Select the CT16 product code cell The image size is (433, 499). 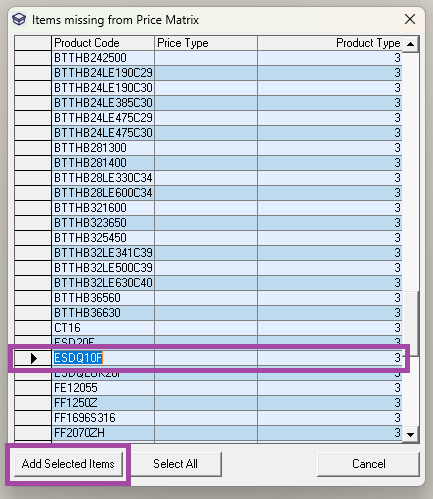click(x=103, y=328)
